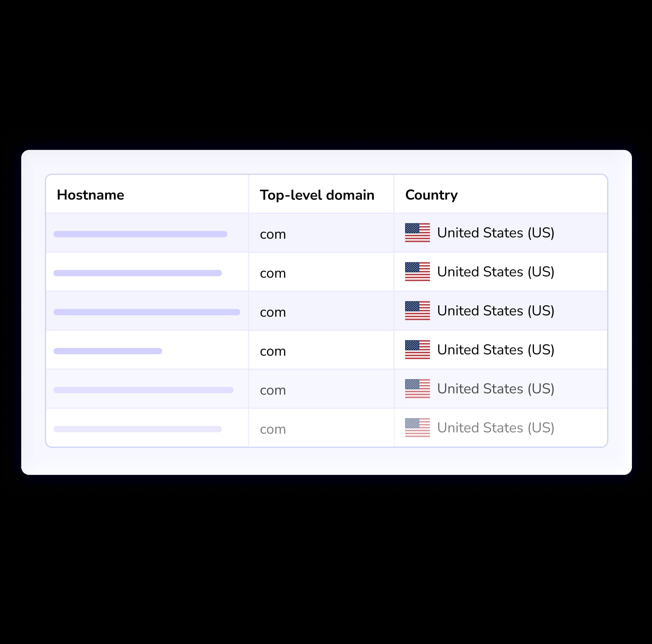Click the flag icon in the fourth row
This screenshot has width=652, height=644.
(417, 350)
